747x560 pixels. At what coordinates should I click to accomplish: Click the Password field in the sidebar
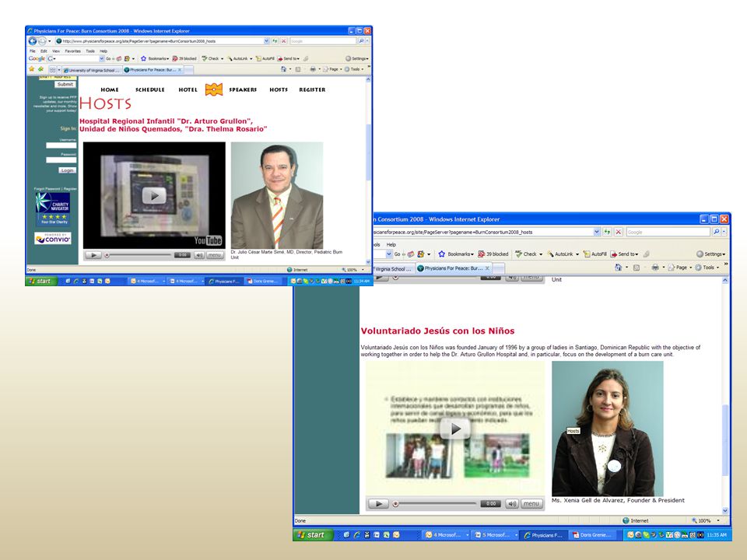click(x=61, y=160)
